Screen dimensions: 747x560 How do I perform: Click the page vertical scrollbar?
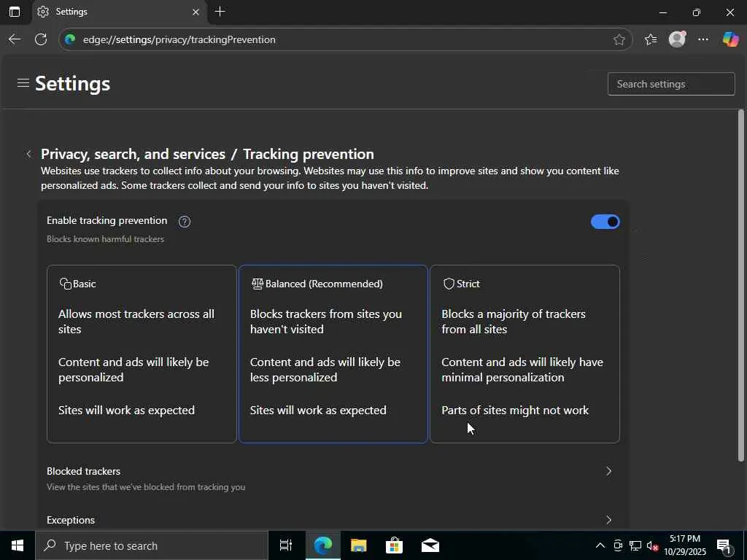[740, 286]
